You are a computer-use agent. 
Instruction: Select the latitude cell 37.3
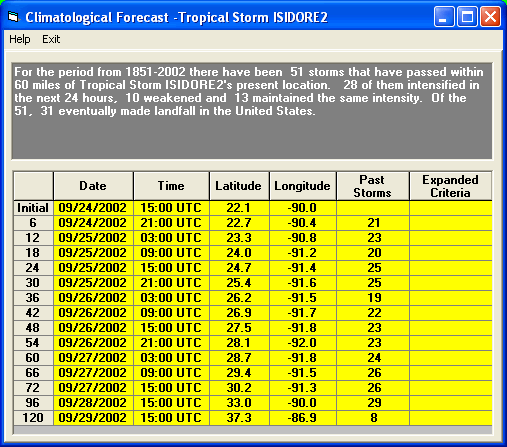(239, 418)
